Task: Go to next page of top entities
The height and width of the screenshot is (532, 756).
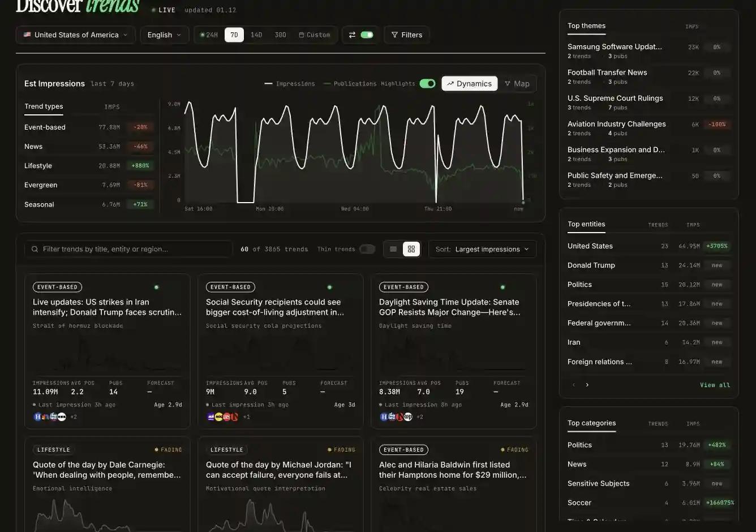Action: [587, 385]
